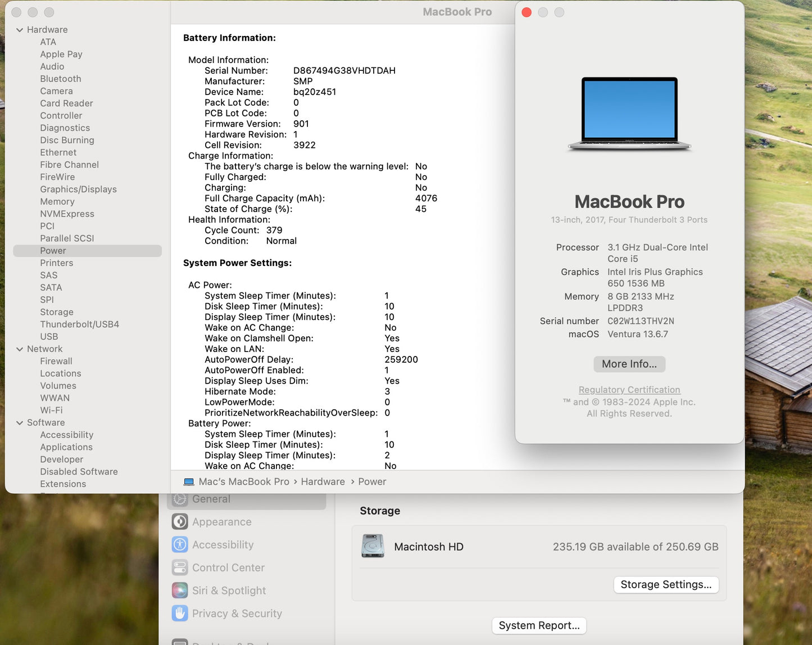Viewport: 812px width, 645px height.
Task: Click Hardware in the breadcrumb path
Action: (x=323, y=481)
